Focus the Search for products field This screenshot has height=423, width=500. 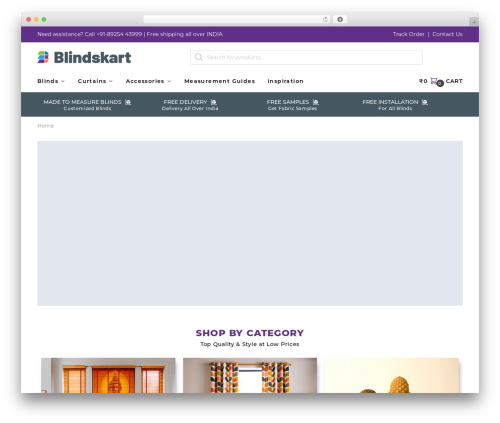306,57
